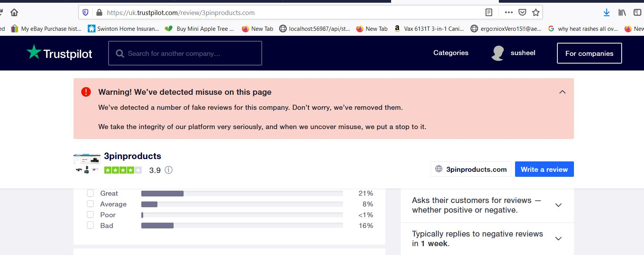Bookmark this page with the star icon
Screen dimensions: 644x255
535,13
